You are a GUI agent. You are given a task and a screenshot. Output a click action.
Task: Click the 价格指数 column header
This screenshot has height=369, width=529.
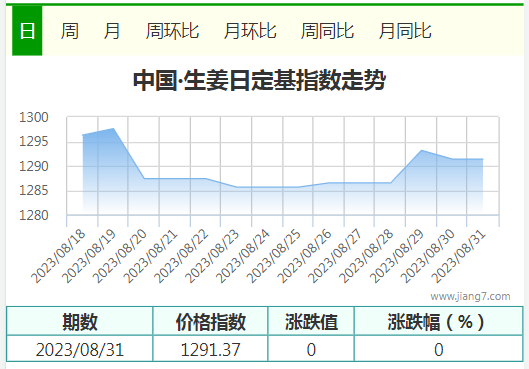211,321
